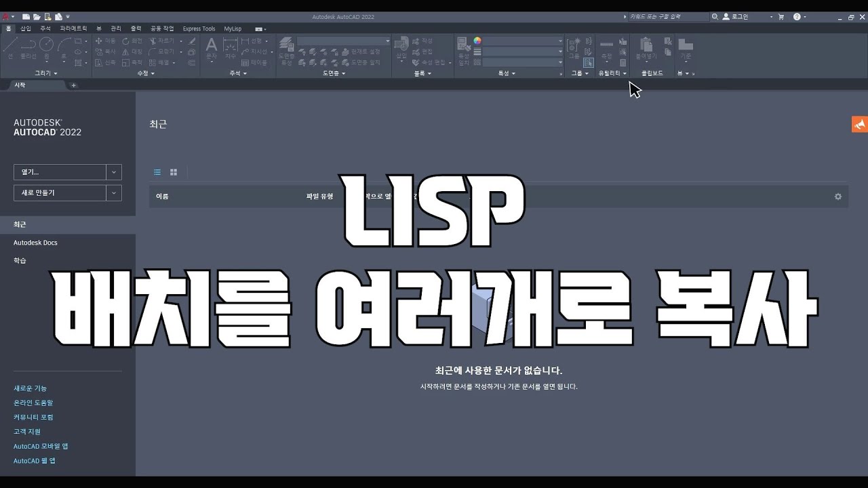Open the object color dropdown with color wheel
868x488 pixels.
click(x=519, y=41)
